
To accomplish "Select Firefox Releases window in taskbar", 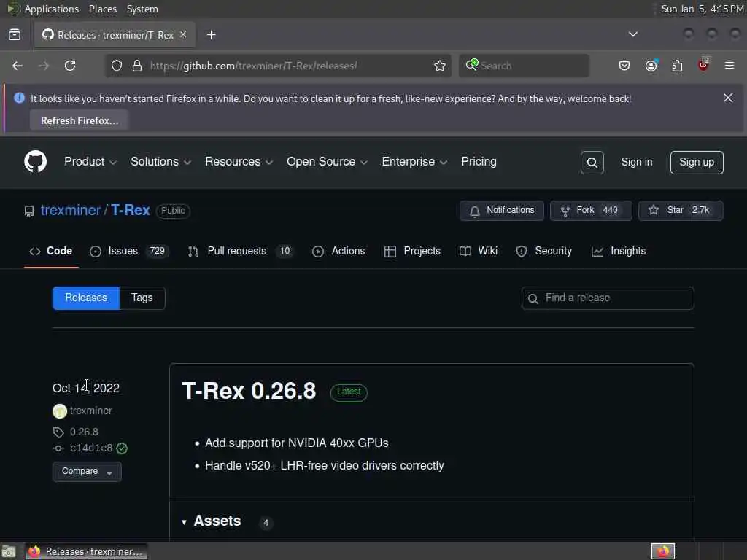I will click(86, 551).
